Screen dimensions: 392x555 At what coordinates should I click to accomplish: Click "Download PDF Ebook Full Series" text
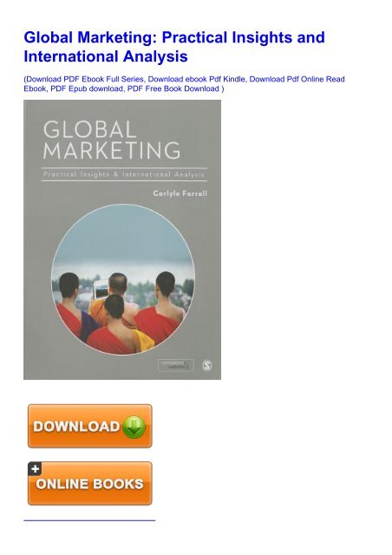coord(85,79)
